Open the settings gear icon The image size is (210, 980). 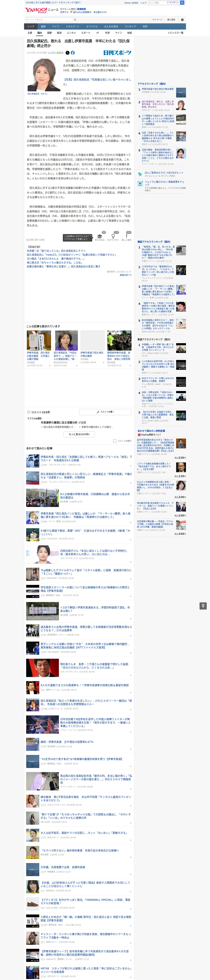coord(182,19)
